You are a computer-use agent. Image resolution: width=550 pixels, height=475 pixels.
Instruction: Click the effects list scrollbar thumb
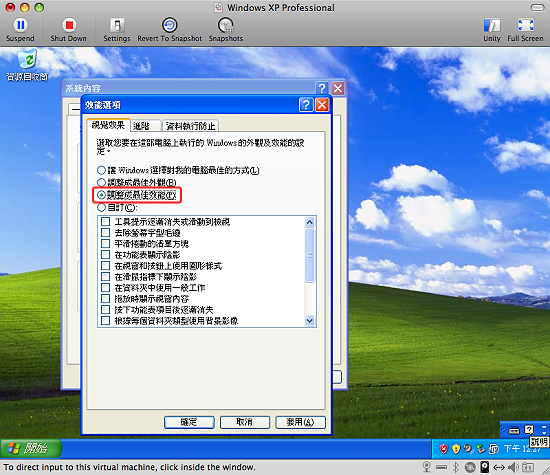[x=310, y=255]
